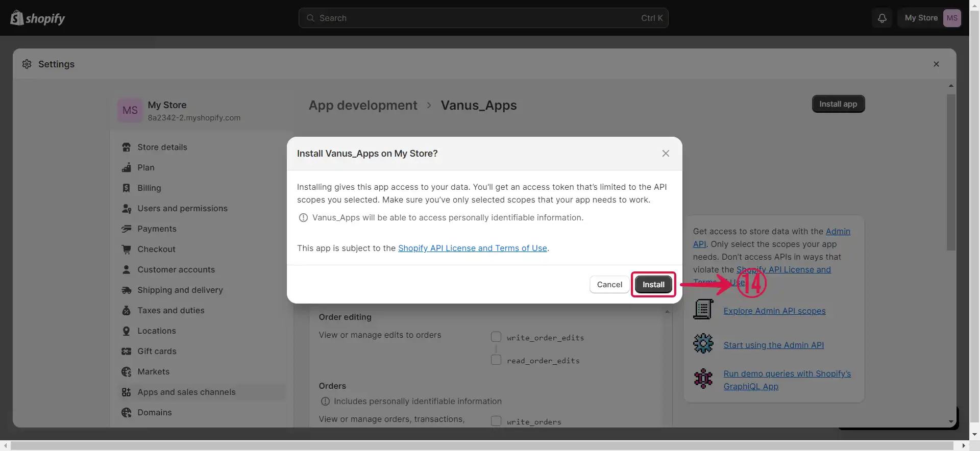Click the info icon beside Vanus_Apps warning
Screen dimensions: 980x451
pos(303,218)
